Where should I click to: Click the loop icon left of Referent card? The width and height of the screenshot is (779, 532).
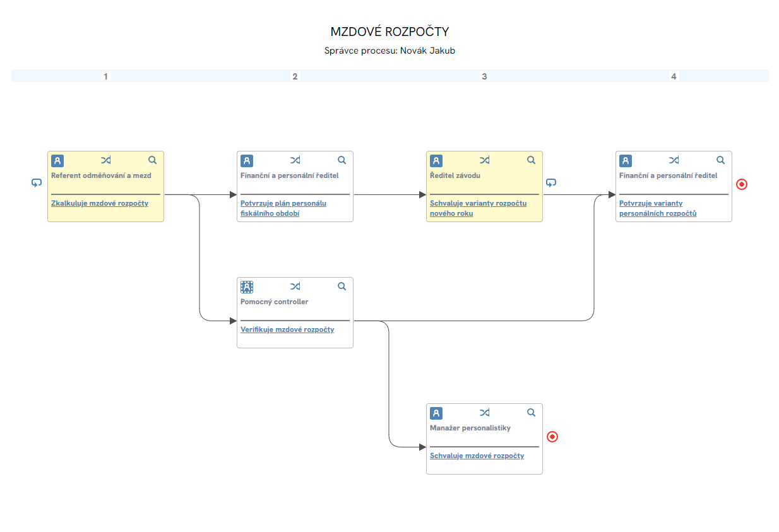click(37, 183)
